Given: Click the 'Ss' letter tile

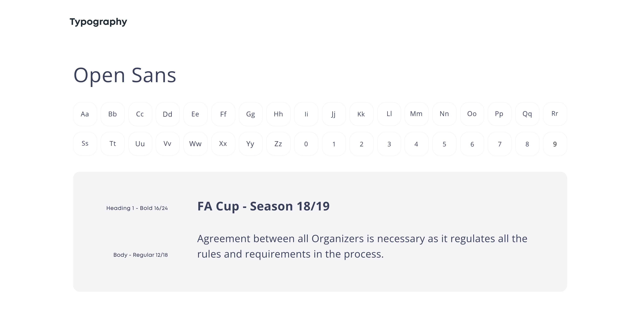Looking at the screenshot, I should (x=85, y=144).
